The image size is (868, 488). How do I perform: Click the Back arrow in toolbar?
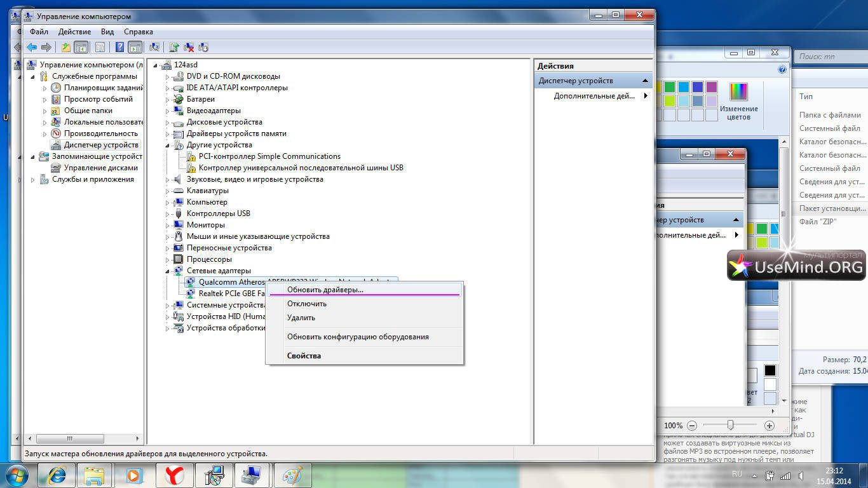[32, 47]
